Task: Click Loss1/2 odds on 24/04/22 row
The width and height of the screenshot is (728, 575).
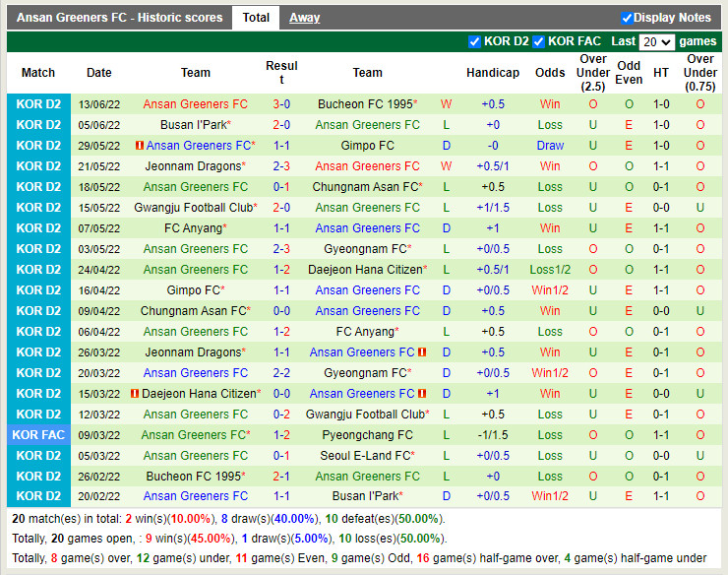Action: pyautogui.click(x=550, y=270)
